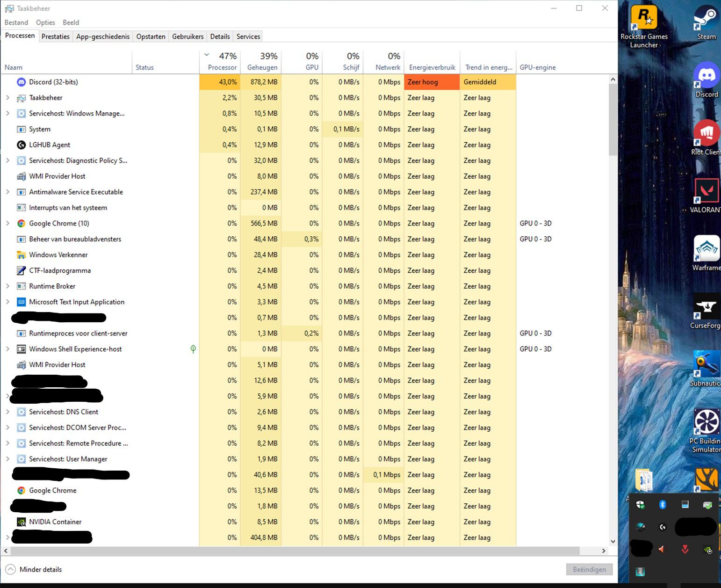Viewport: 721px width, 588px height.
Task: Sort by the Naam column header
Action: coord(66,62)
